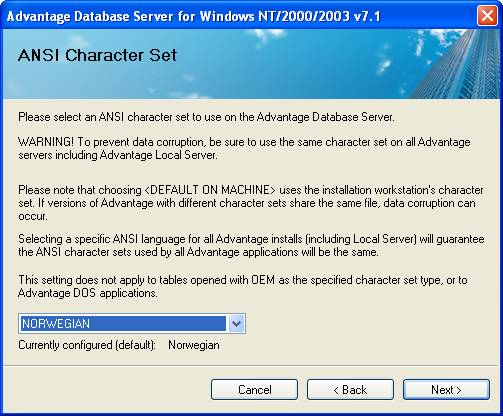Click the Norwegian configured value text
Image resolution: width=503 pixels, height=416 pixels.
tap(194, 345)
